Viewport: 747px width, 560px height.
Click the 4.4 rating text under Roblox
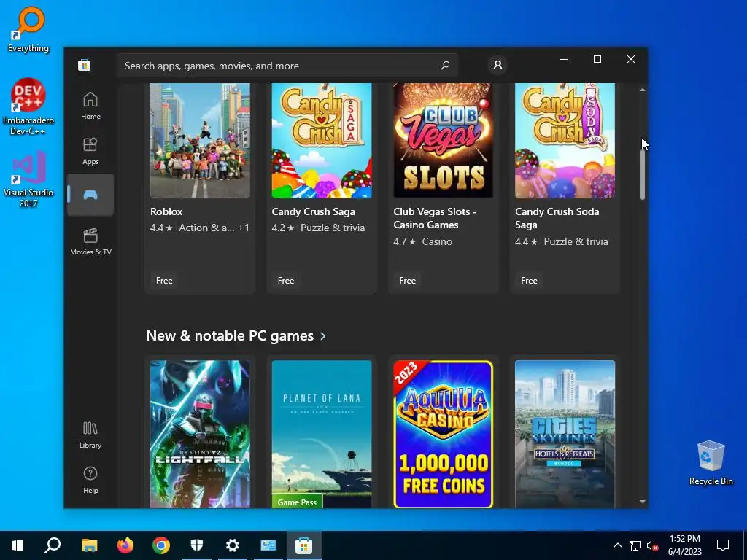tap(161, 227)
